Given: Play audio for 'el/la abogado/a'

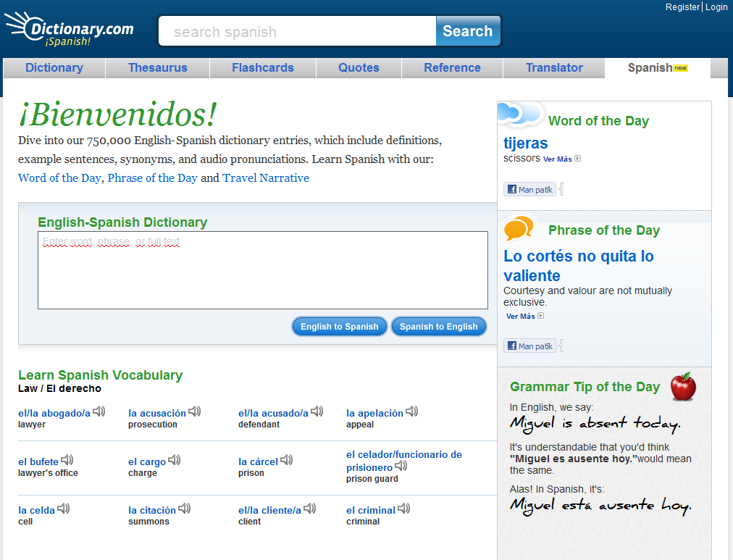Looking at the screenshot, I should click(99, 412).
